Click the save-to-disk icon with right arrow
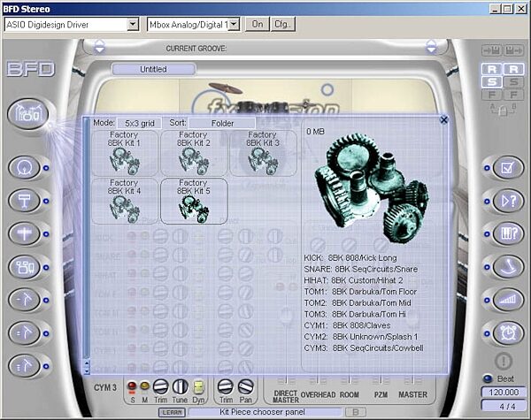531x420 pixels. pos(513,50)
